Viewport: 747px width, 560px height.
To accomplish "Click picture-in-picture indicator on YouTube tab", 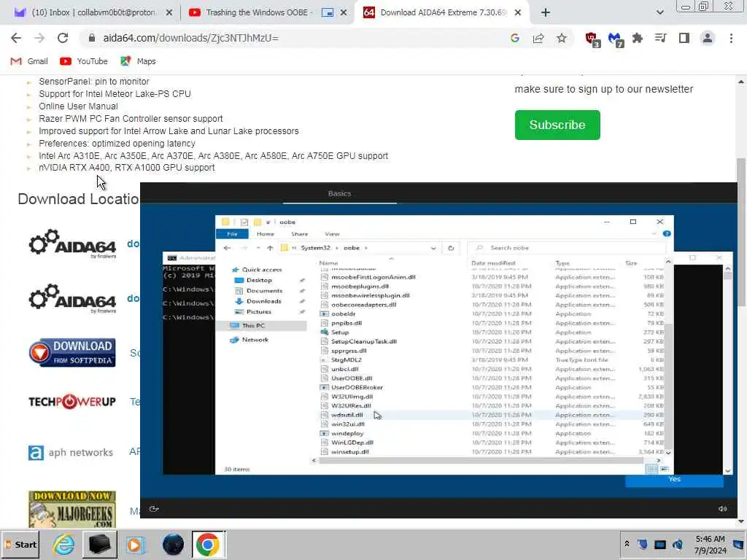I will (x=328, y=13).
